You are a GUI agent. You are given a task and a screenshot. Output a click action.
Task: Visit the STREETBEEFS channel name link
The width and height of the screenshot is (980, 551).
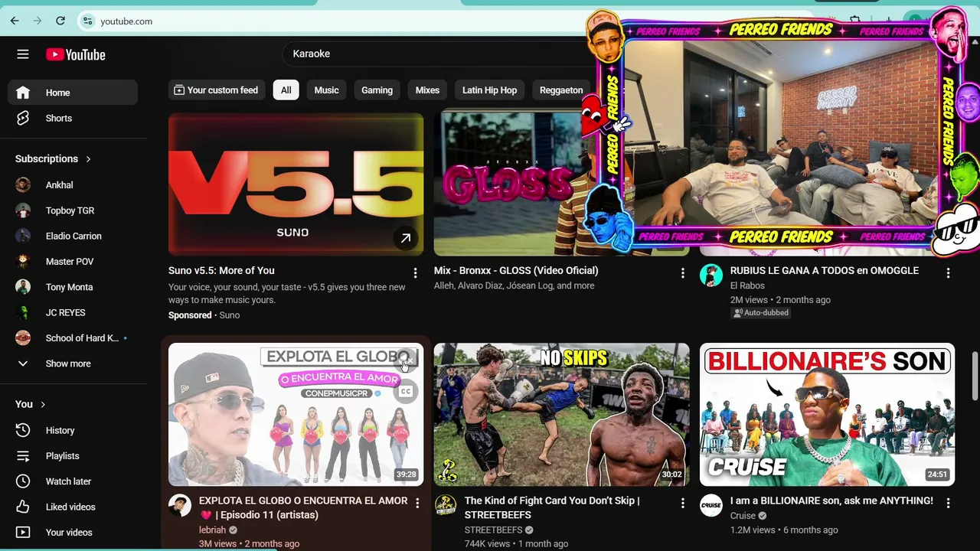pyautogui.click(x=493, y=530)
